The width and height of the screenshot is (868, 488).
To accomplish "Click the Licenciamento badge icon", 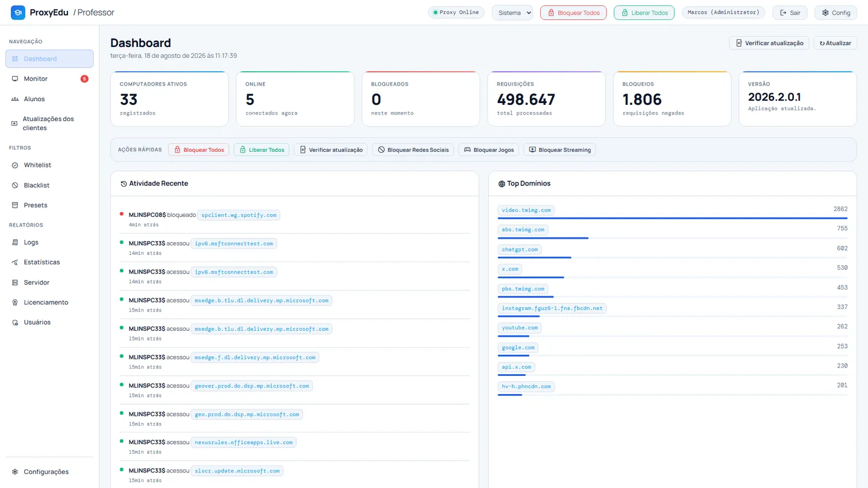I will coord(15,302).
